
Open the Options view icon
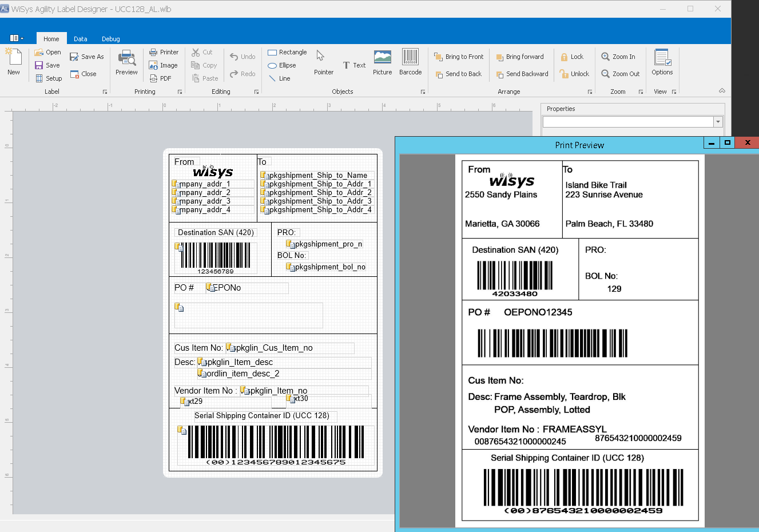click(x=662, y=62)
